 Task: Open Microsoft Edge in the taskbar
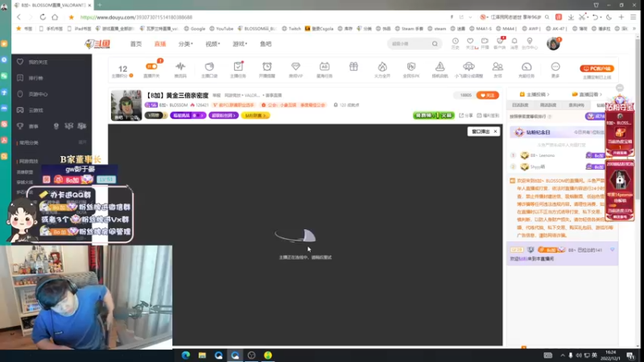coord(186,356)
